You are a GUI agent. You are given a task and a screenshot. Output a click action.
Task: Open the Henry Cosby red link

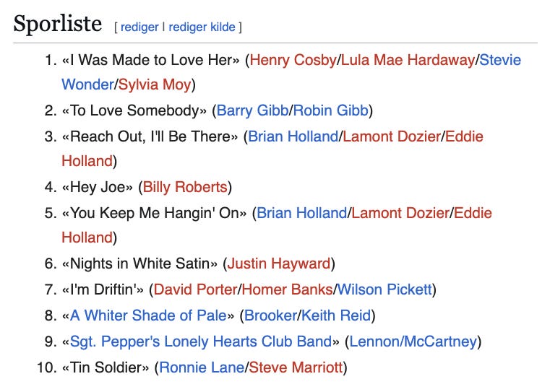[293, 60]
